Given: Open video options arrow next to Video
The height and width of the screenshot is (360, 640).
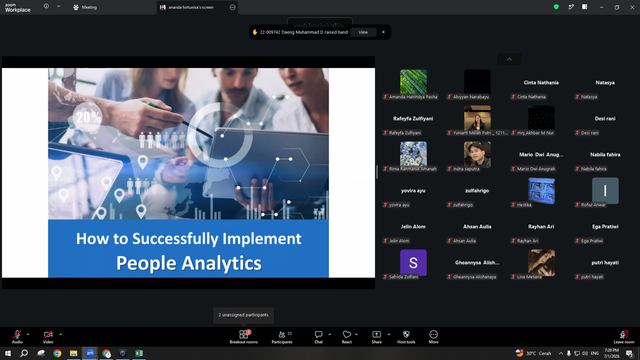Looking at the screenshot, I should tap(60, 334).
